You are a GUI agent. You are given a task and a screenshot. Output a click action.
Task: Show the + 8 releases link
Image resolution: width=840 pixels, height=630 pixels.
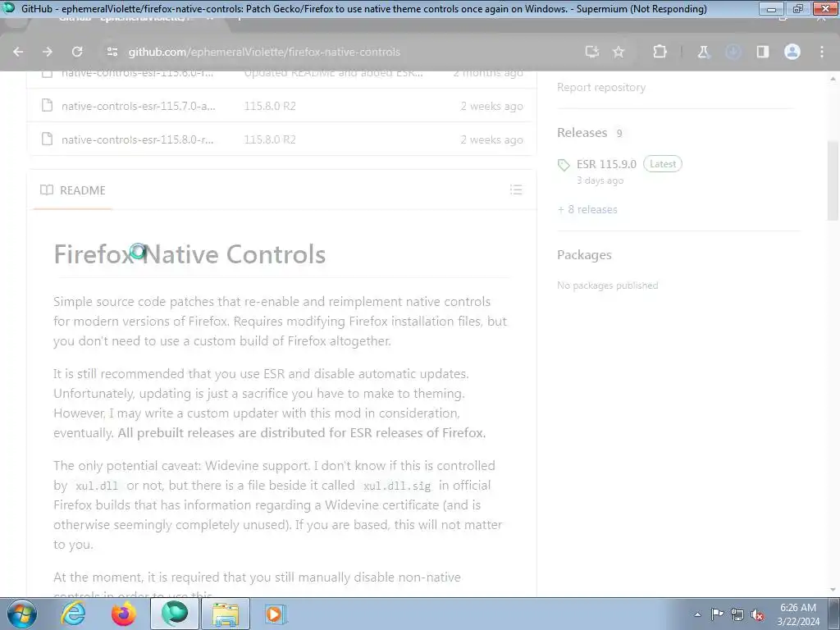(x=587, y=209)
